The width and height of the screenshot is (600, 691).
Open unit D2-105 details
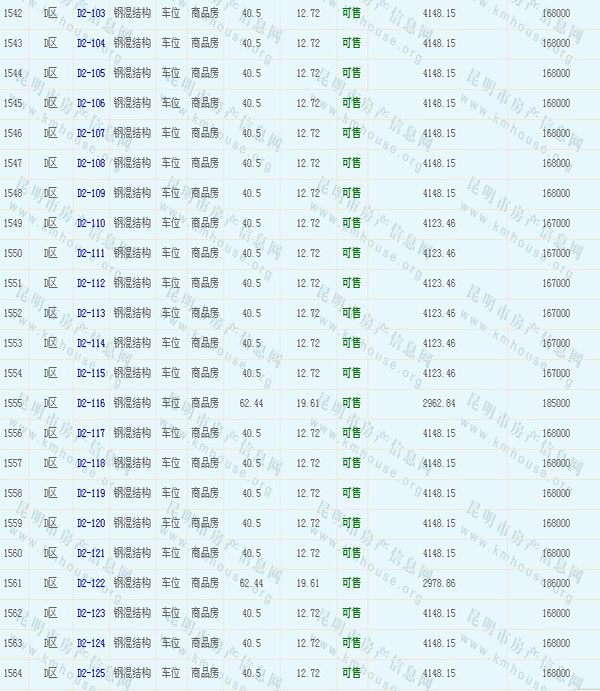90,74
